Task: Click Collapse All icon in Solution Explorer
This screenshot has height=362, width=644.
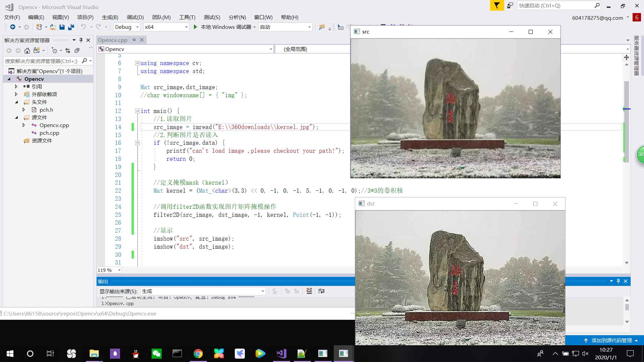Action: 77,51
